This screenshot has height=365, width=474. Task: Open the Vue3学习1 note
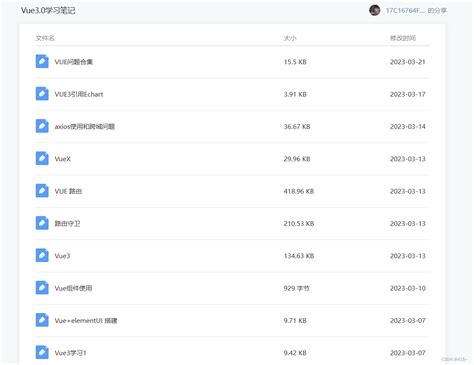(70, 353)
